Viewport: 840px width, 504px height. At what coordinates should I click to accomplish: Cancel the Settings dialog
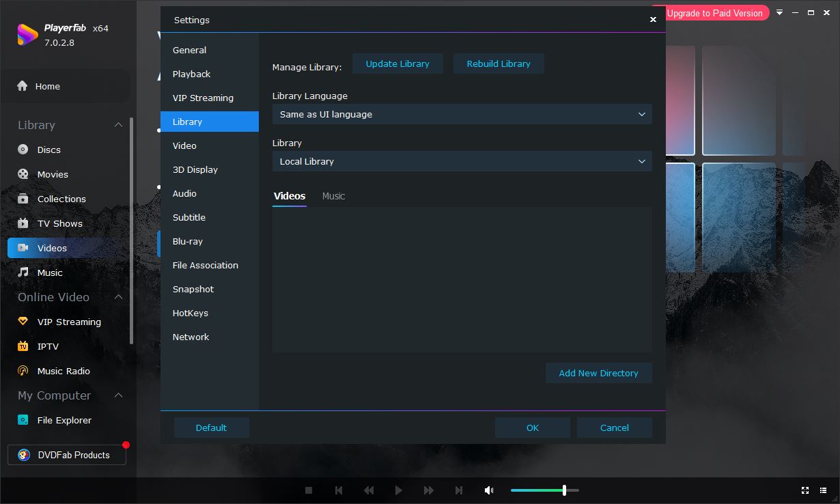pos(615,428)
